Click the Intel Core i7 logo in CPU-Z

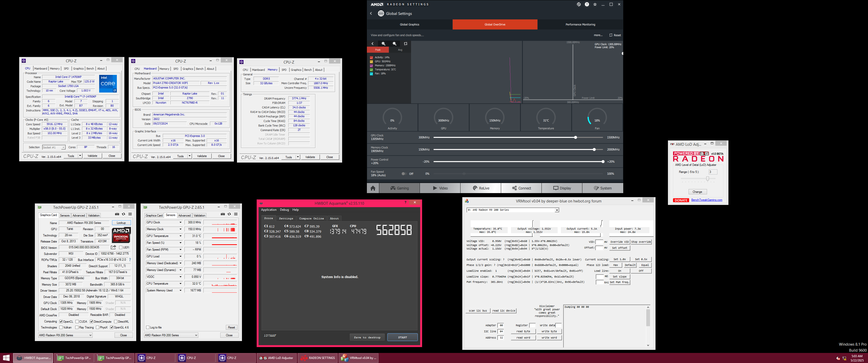[108, 83]
